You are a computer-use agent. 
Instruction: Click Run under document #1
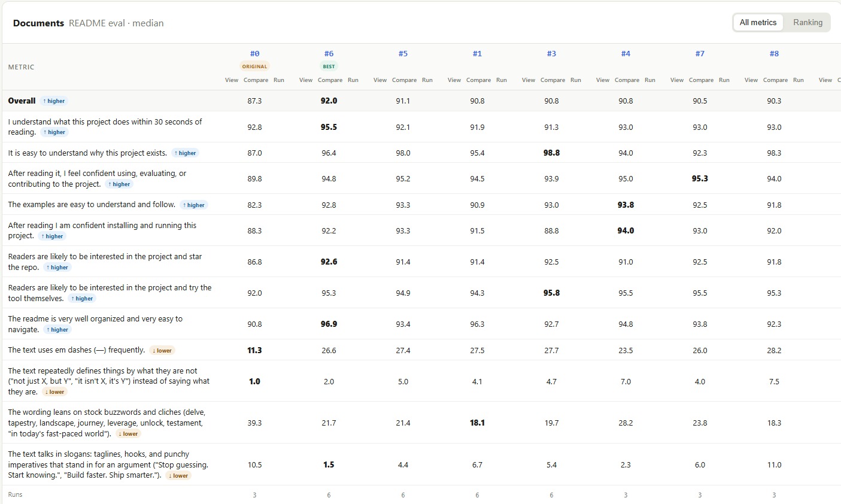click(502, 80)
